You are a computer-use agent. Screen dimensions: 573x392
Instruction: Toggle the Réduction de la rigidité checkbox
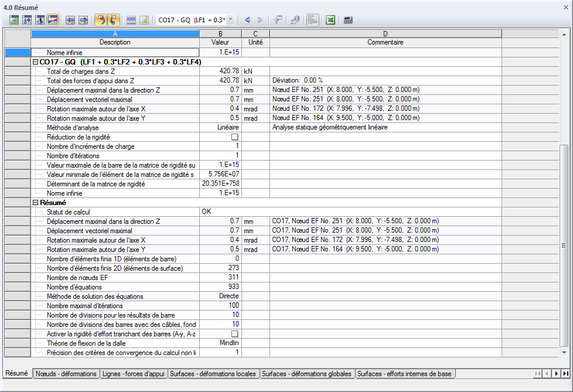point(235,137)
